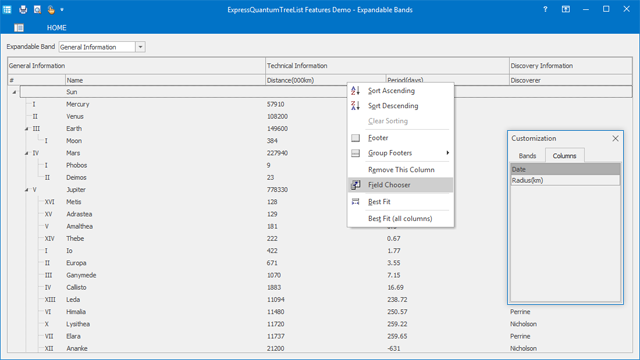Viewport: 640px width, 360px height.
Task: Open Print Preview from quick access toolbar
Action: coord(37,9)
